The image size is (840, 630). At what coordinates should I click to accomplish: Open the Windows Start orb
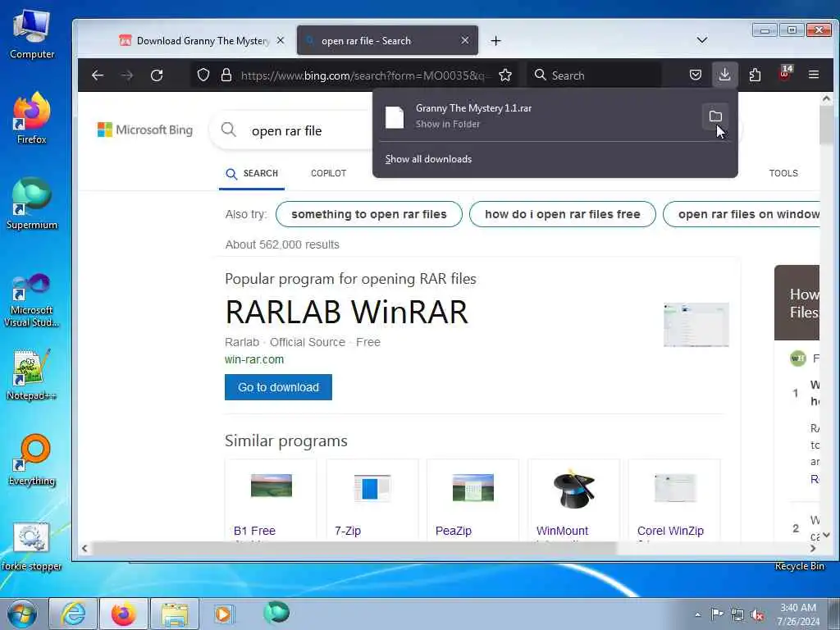[22, 614]
